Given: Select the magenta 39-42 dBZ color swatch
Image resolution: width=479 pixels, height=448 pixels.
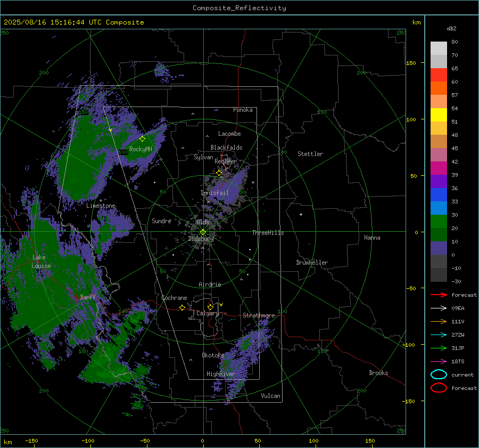Looking at the screenshot, I should (x=439, y=168).
